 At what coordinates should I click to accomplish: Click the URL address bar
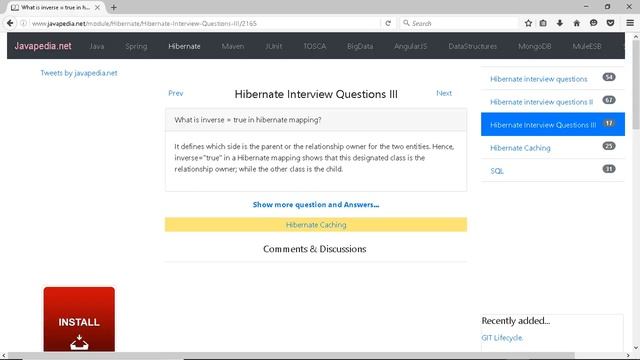click(204, 23)
